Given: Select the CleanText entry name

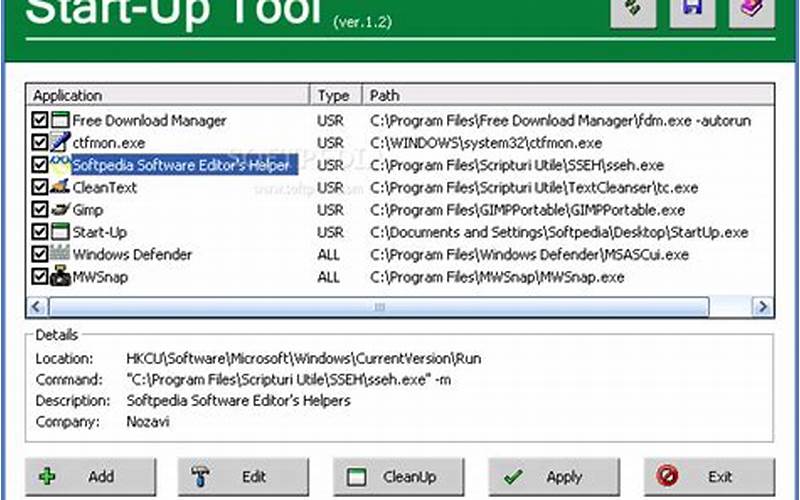Looking at the screenshot, I should 105,188.
